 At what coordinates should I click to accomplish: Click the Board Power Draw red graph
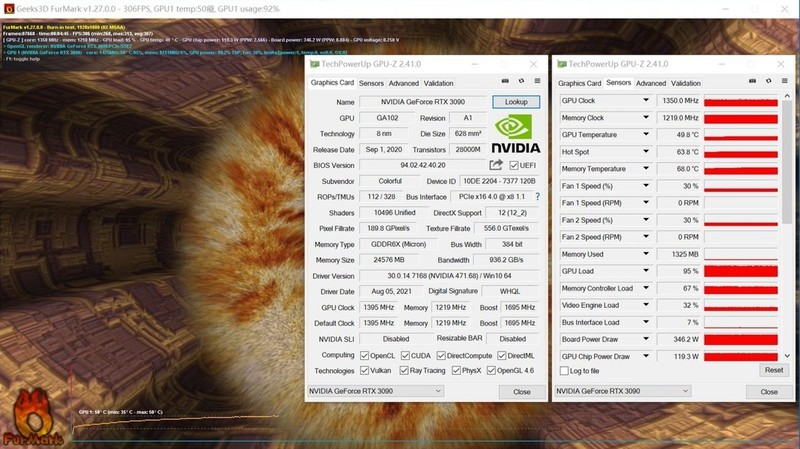tap(741, 339)
